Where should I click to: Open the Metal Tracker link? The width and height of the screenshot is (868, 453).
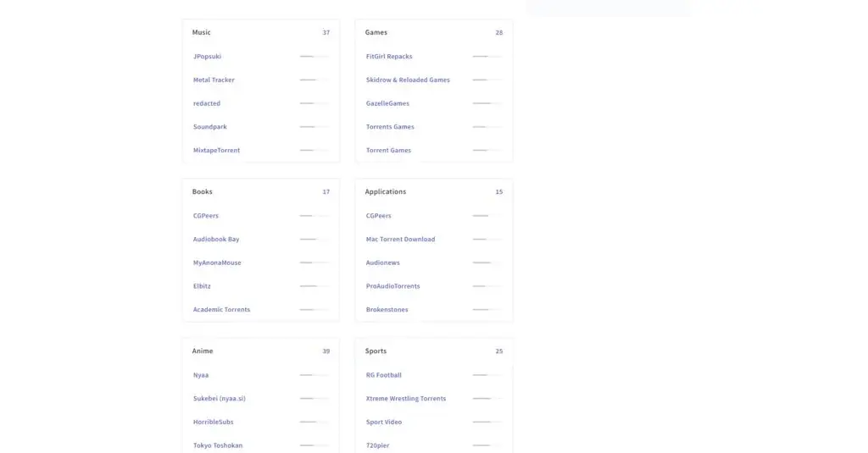click(x=214, y=80)
